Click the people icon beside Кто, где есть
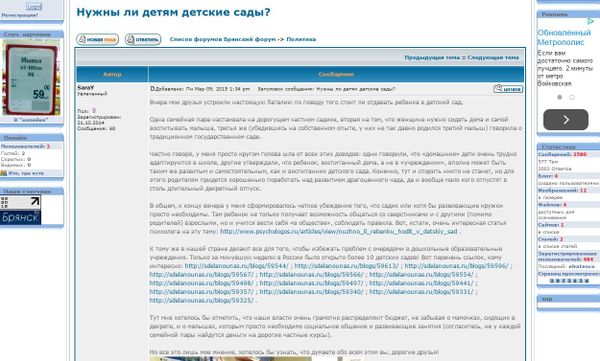This screenshot has width=600, height=361. click(4, 173)
